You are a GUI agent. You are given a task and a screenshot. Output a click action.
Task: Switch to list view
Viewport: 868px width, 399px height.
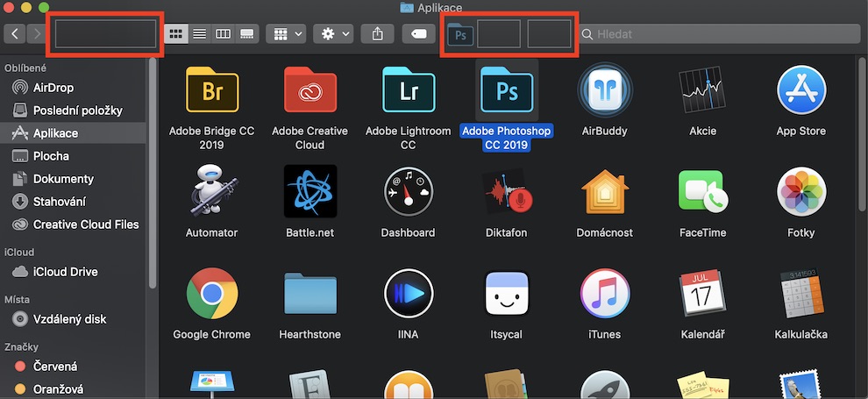point(199,33)
